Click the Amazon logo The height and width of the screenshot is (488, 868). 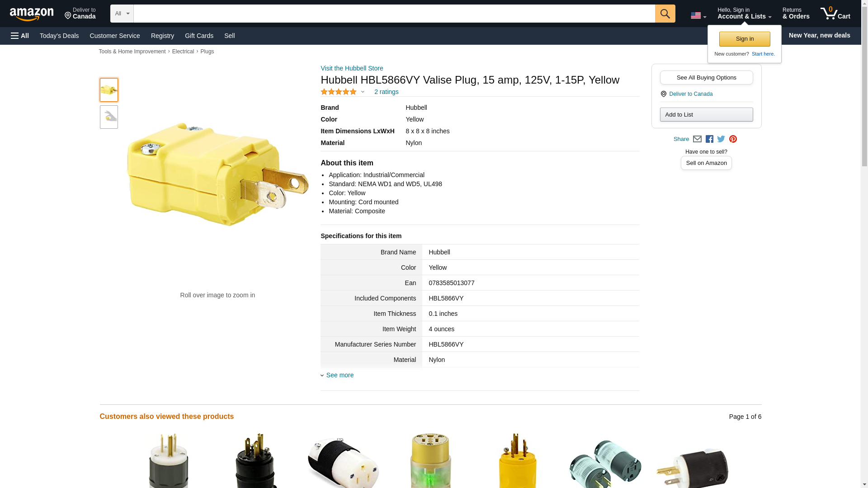point(32,14)
